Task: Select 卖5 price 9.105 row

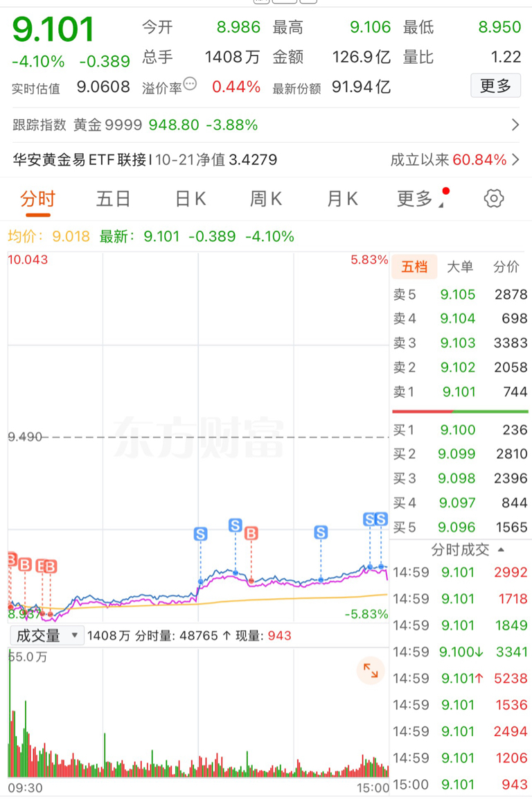Action: [x=460, y=295]
